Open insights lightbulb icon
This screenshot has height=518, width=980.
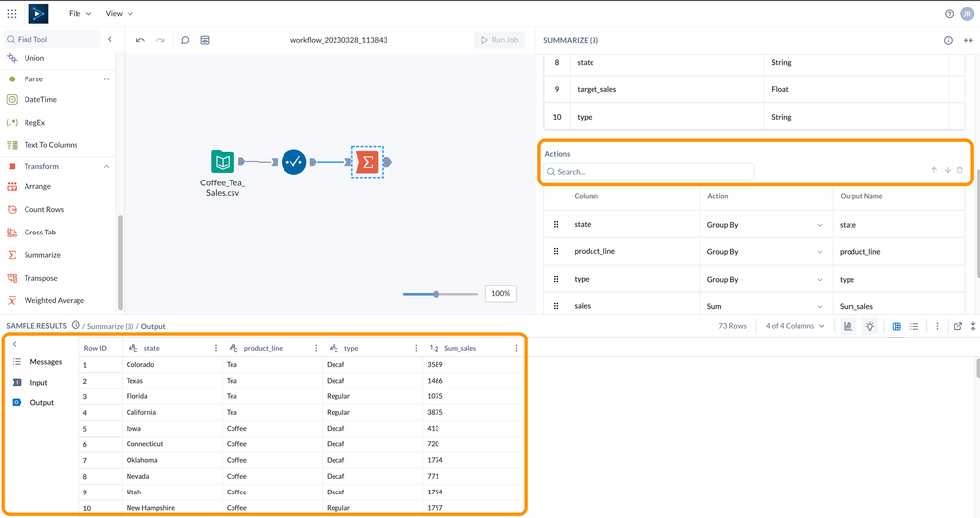pos(870,326)
